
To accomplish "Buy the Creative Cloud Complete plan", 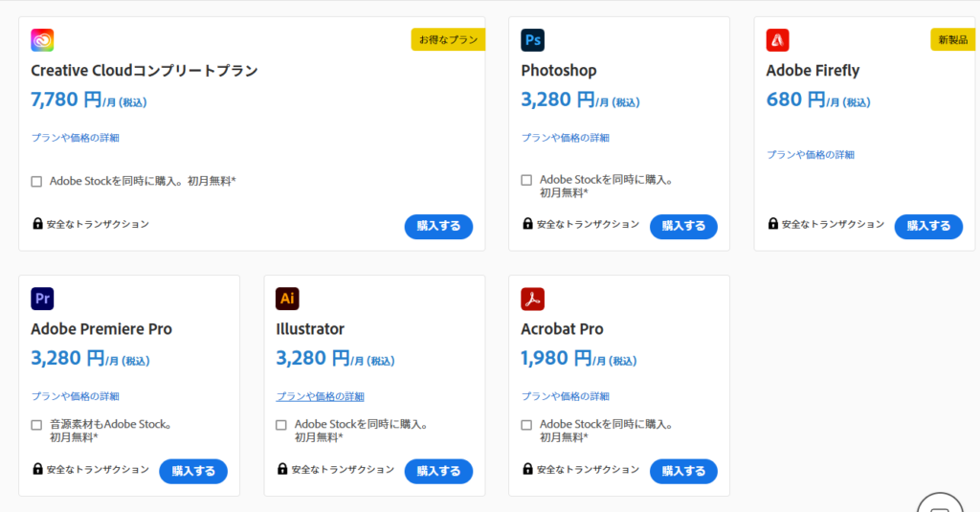I will point(438,227).
